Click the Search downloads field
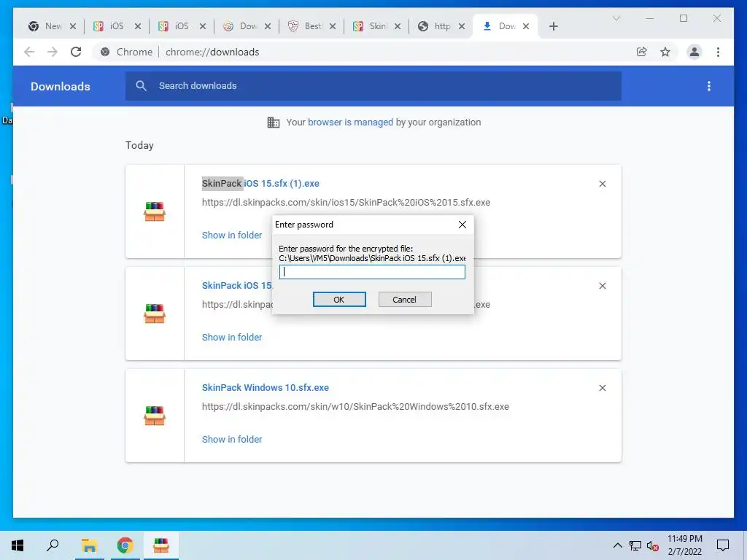747x560 pixels. 373,86
